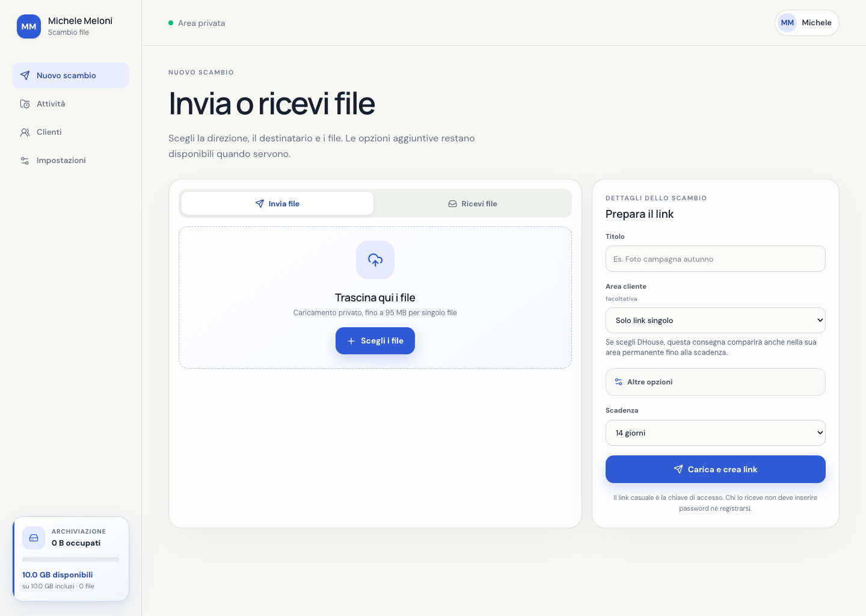866x616 pixels.
Task: Click the MM avatar in the top right
Action: click(x=787, y=23)
